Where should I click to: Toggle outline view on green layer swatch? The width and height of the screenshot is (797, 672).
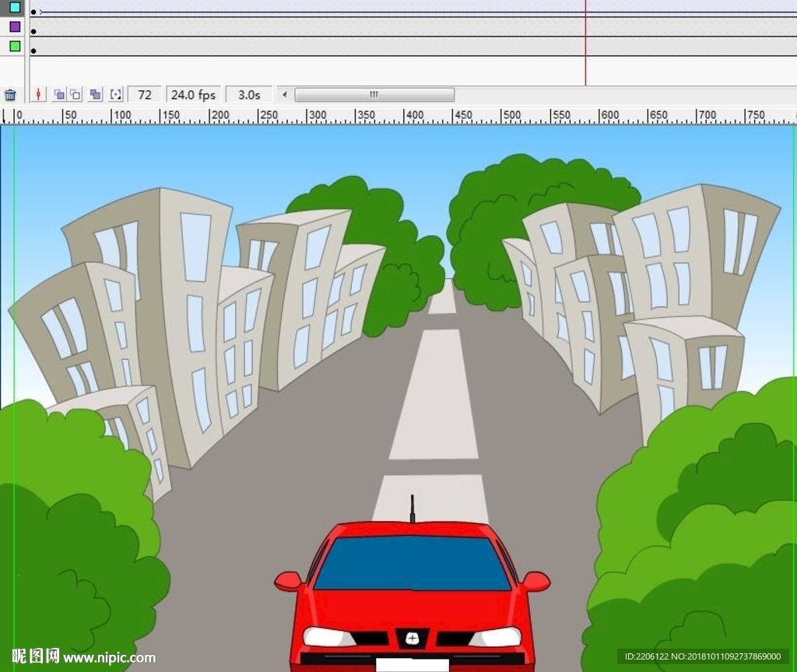click(x=15, y=47)
